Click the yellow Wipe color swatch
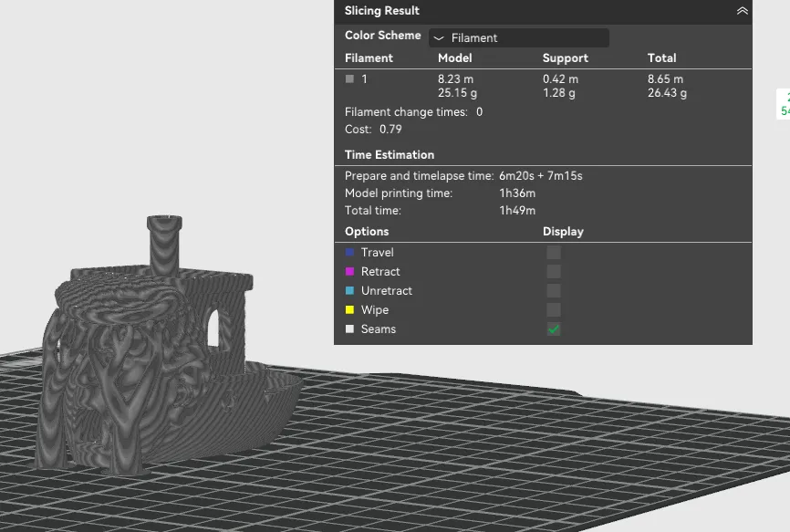 (x=349, y=309)
